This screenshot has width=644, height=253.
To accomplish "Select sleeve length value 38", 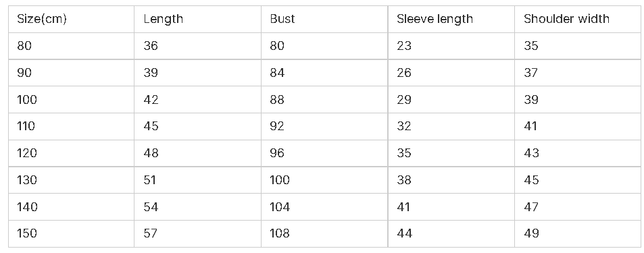I will tap(451, 180).
